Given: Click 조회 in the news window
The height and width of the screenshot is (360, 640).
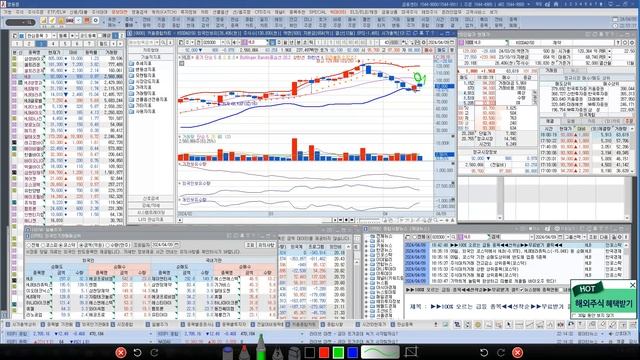Looking at the screenshot, I should pyautogui.click(x=593, y=237).
